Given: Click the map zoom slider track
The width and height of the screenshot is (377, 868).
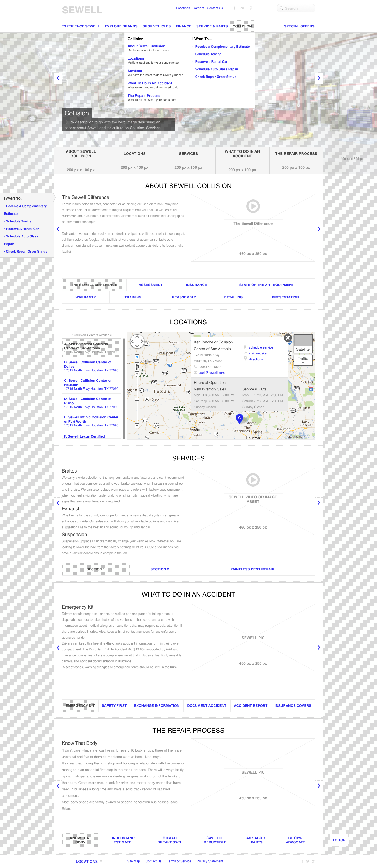Looking at the screenshot, I should 137,399.
